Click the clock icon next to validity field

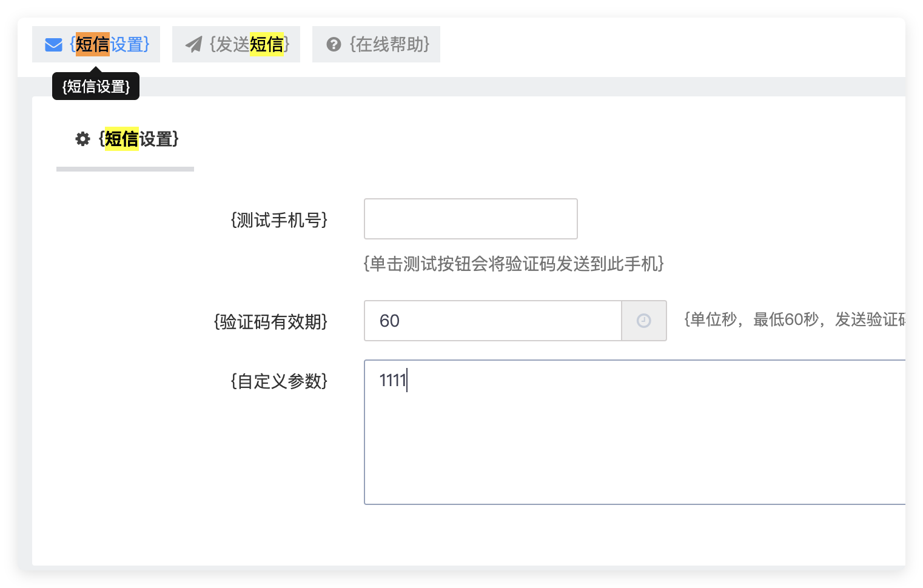tap(644, 321)
